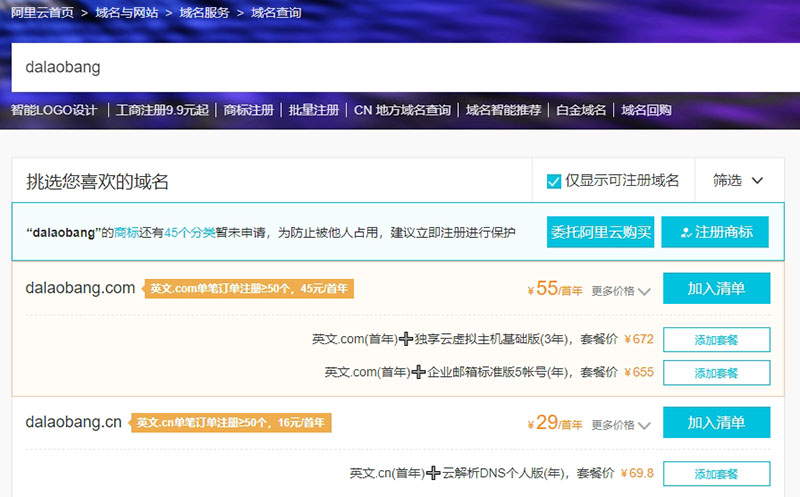Open the 阿里云首页 breadcrumb link
Screen dimensions: 800x497
(42, 12)
